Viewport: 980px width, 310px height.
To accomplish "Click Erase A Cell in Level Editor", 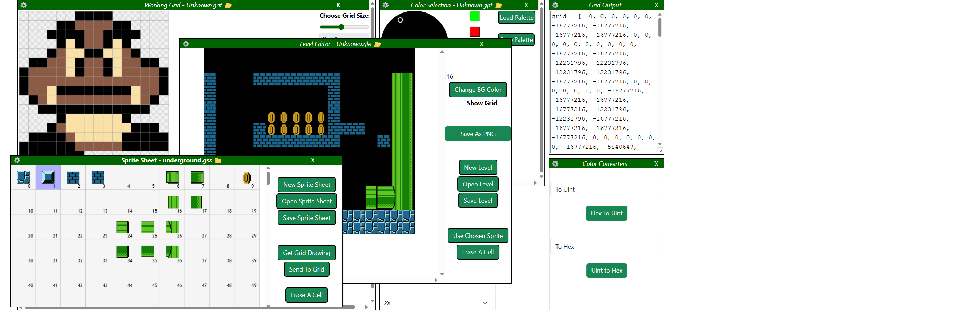I will tap(478, 252).
